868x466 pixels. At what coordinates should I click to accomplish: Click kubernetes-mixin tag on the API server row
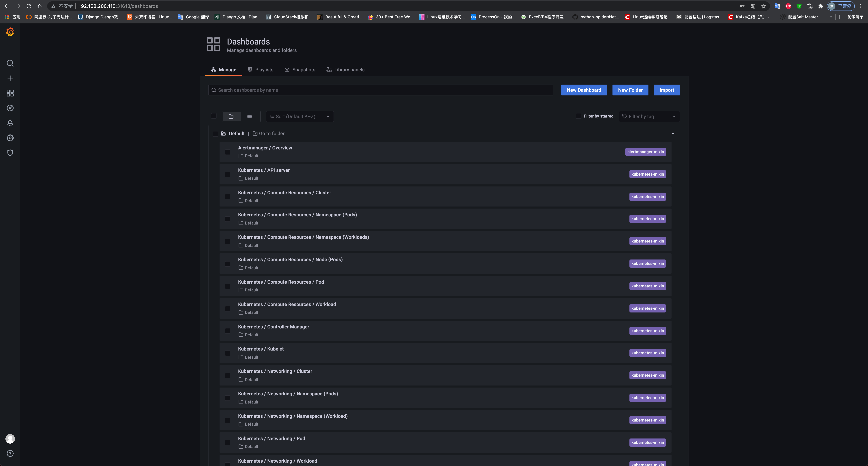coord(647,174)
